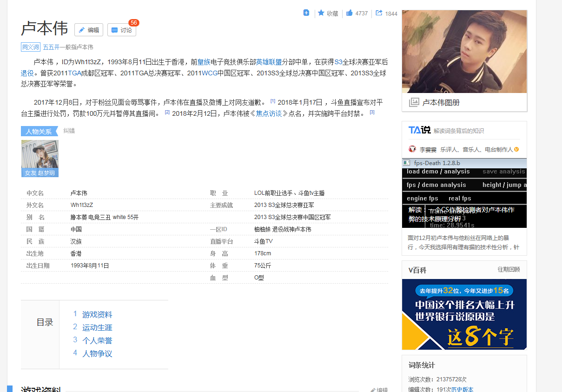Click the 1844 share count
Screen dimensions: 562x392
pyautogui.click(x=391, y=13)
